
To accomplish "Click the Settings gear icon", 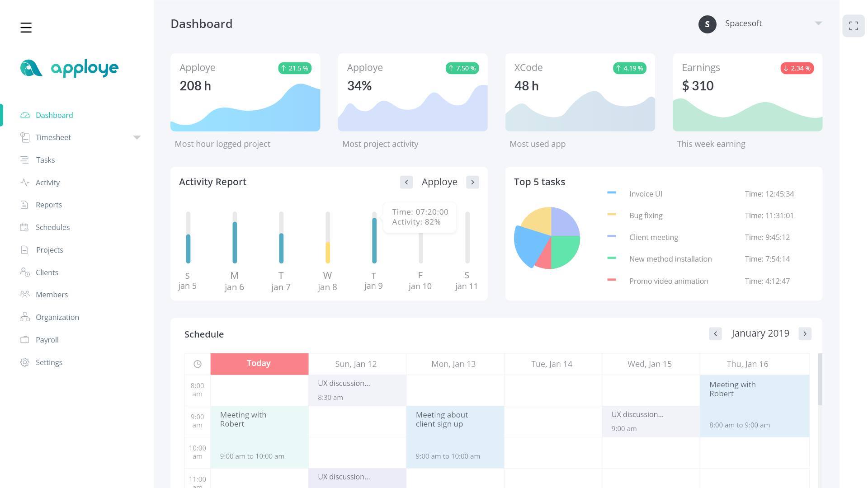I will click(24, 362).
